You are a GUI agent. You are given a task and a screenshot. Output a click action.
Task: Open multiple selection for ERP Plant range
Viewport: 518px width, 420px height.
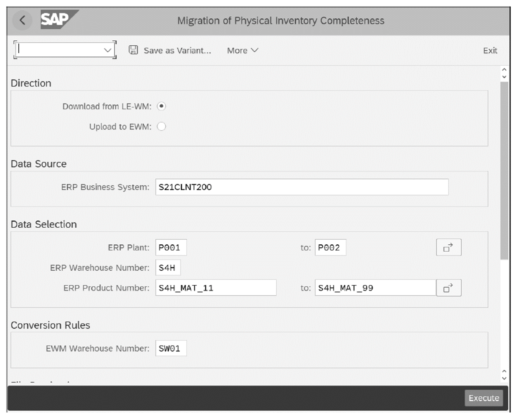(x=449, y=247)
